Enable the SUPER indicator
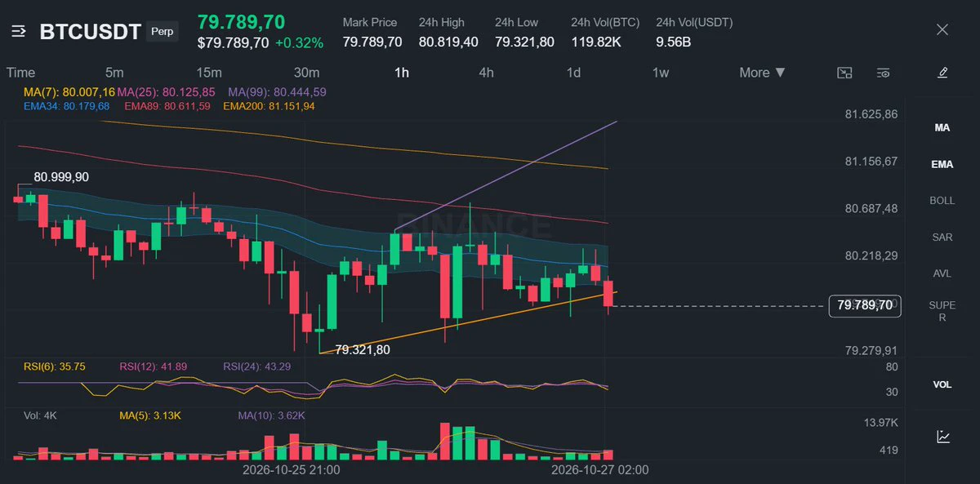This screenshot has width=980, height=484. point(942,311)
